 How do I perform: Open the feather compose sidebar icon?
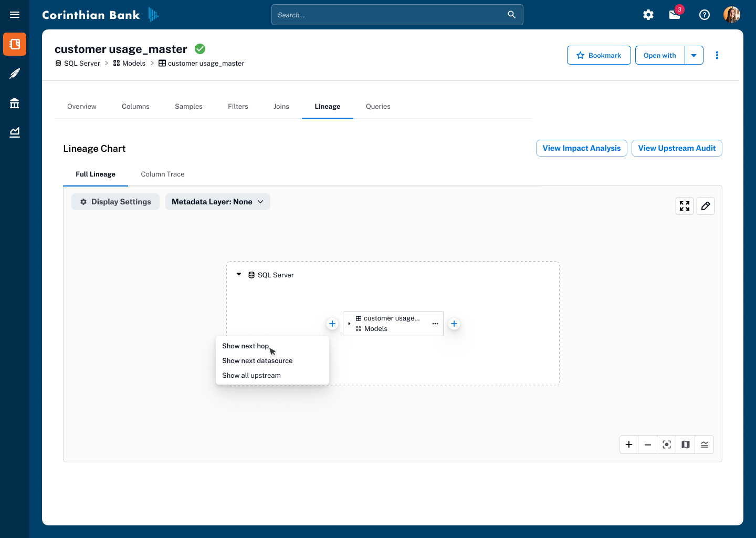tap(15, 74)
